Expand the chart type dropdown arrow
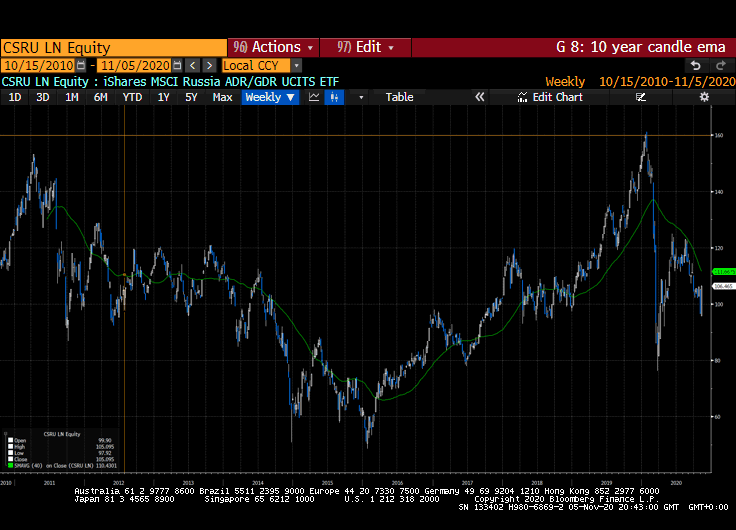The image size is (736, 530). pyautogui.click(x=361, y=97)
